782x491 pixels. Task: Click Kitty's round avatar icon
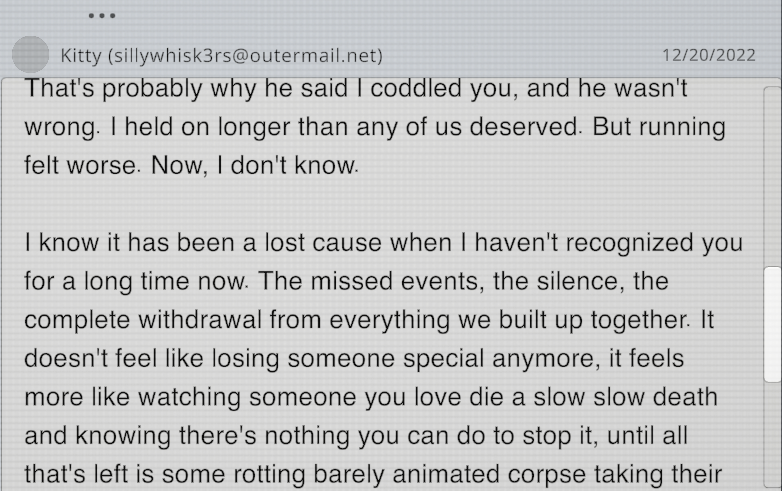coord(31,55)
